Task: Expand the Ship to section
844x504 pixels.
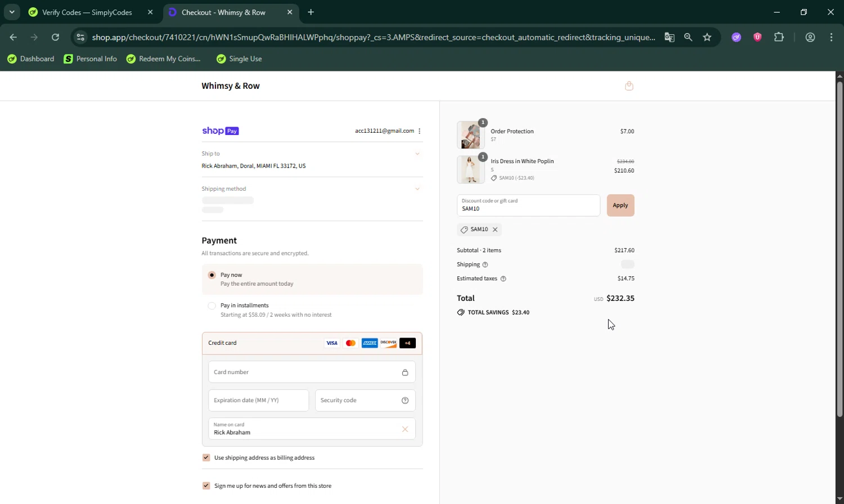Action: [x=417, y=154]
